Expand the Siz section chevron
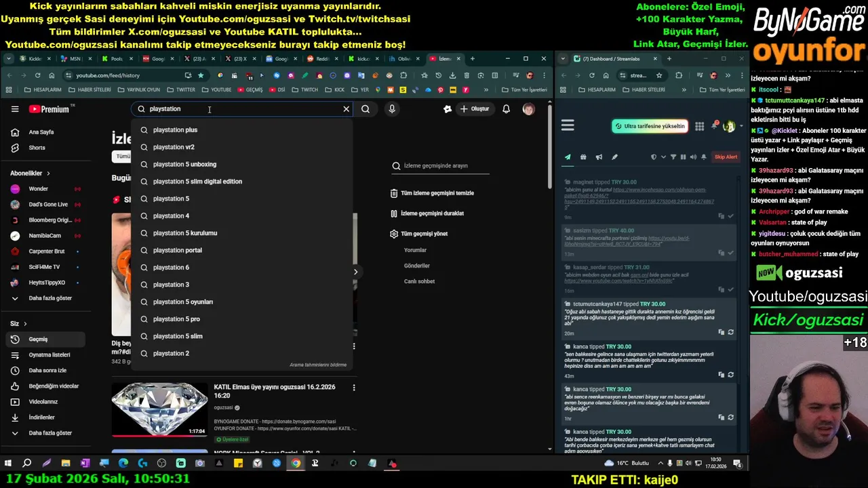The width and height of the screenshot is (868, 488). pyautogui.click(x=25, y=324)
